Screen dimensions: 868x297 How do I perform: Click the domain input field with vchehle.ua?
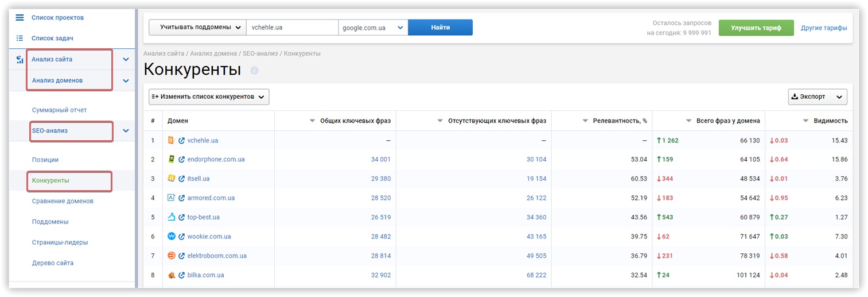point(292,28)
